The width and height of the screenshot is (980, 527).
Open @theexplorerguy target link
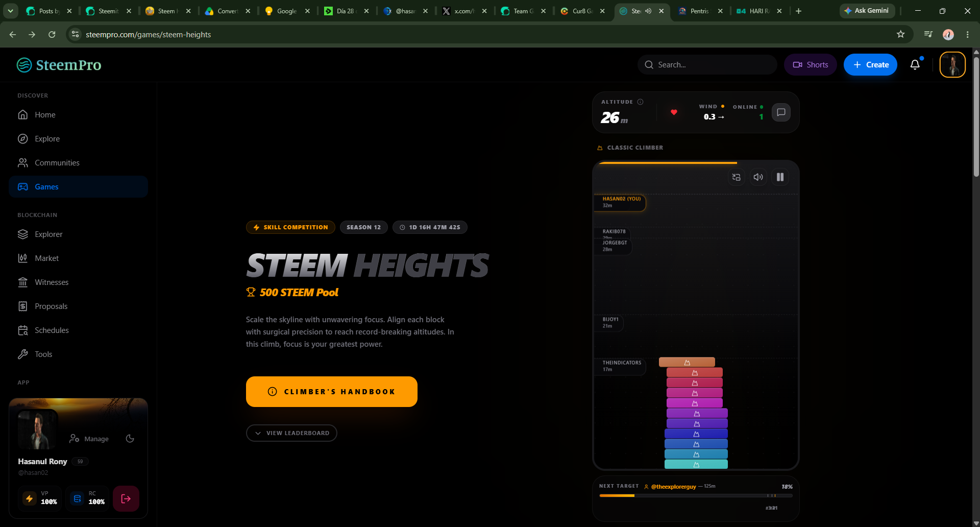pos(673,487)
